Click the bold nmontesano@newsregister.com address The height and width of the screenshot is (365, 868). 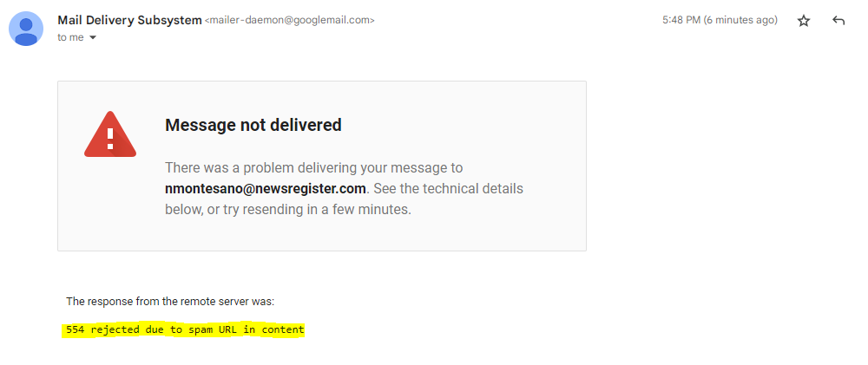tap(266, 189)
